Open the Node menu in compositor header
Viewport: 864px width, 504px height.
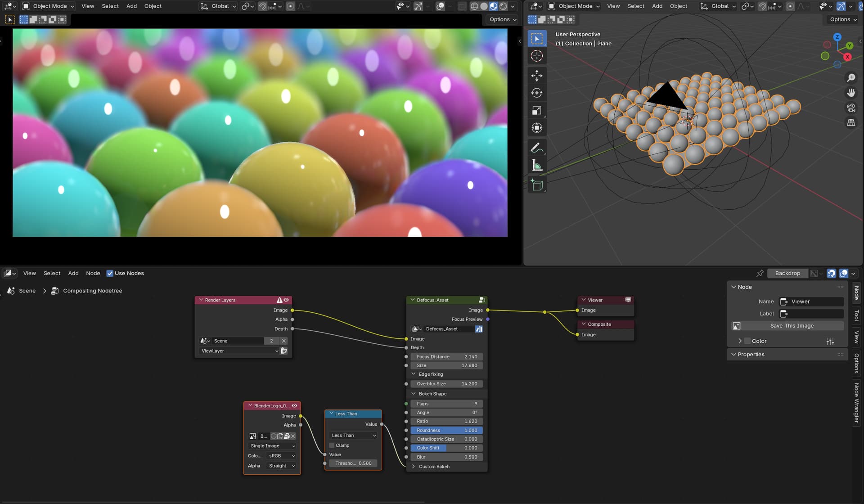tap(93, 273)
